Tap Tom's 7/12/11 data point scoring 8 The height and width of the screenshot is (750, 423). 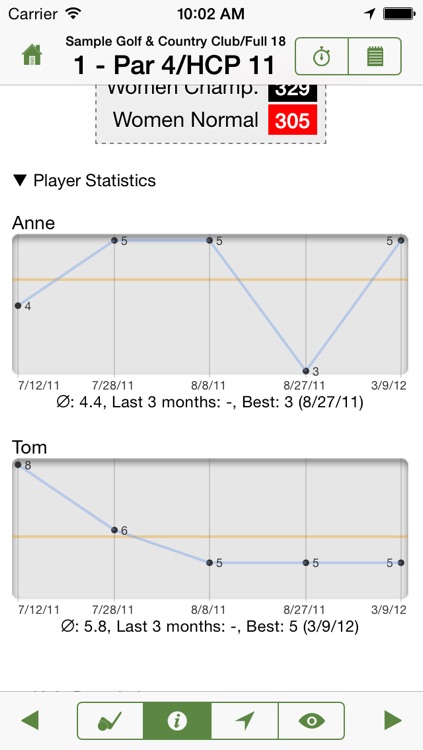pyautogui.click(x=18, y=464)
